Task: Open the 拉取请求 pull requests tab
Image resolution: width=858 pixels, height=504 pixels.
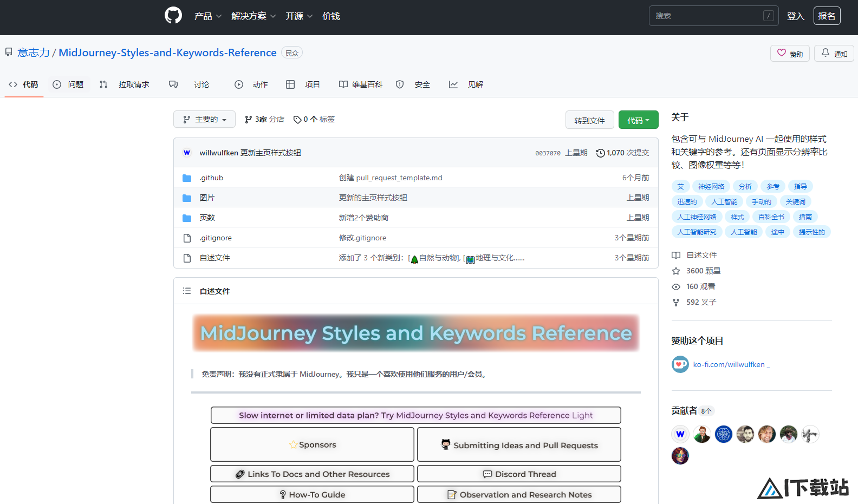Action: click(125, 84)
